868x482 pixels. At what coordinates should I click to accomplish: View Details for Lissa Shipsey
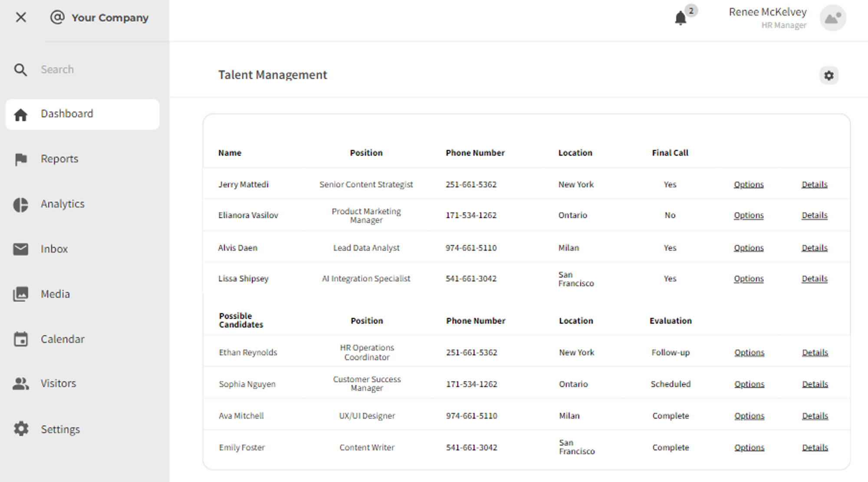coord(814,279)
